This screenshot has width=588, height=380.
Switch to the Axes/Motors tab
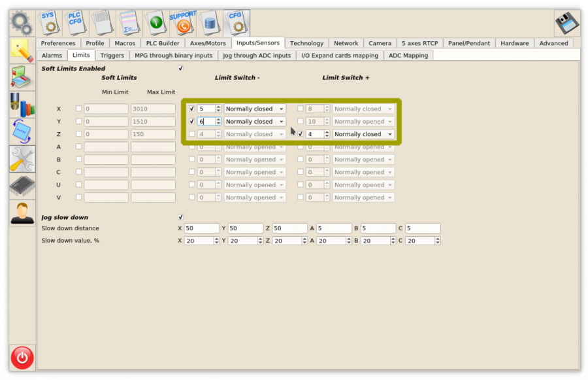pos(208,43)
